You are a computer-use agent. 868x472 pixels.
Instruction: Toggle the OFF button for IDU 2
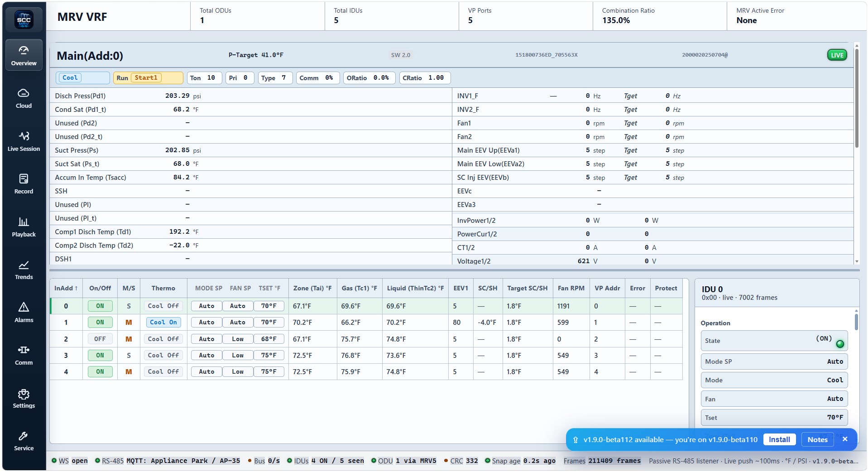click(x=100, y=339)
